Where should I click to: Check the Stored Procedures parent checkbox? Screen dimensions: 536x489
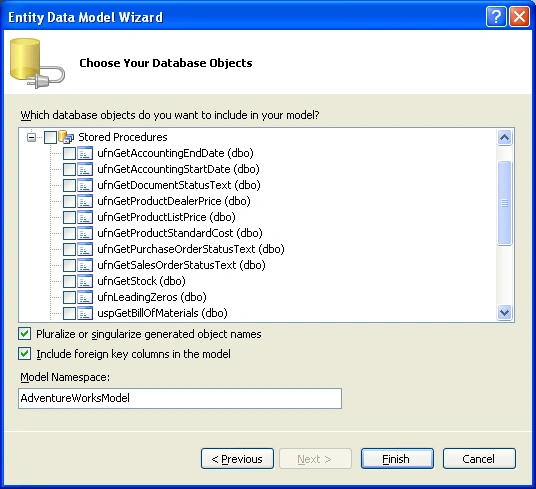click(x=50, y=137)
